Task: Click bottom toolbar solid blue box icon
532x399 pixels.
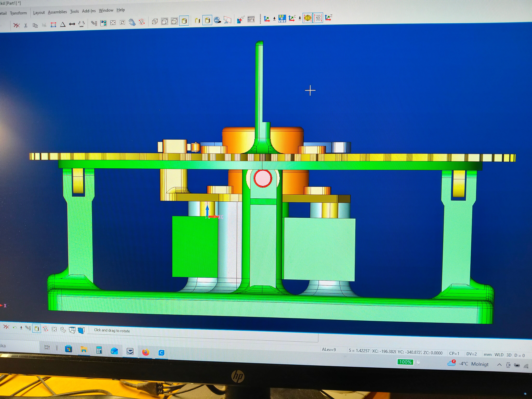Action: pyautogui.click(x=81, y=330)
